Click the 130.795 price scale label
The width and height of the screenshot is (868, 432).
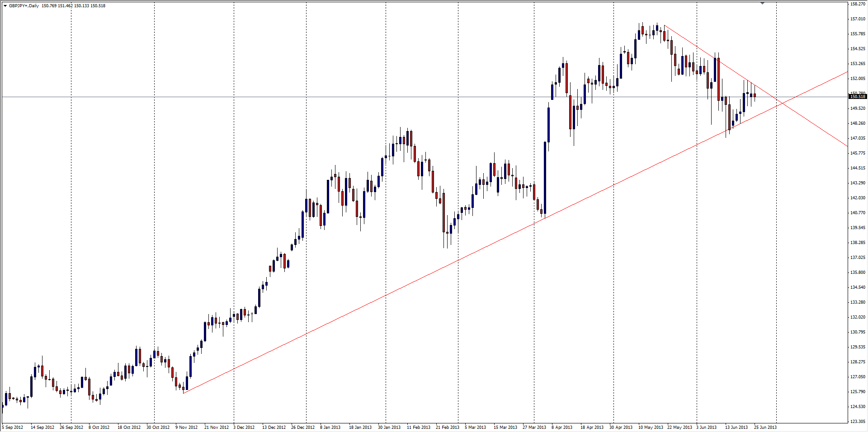[x=858, y=332]
